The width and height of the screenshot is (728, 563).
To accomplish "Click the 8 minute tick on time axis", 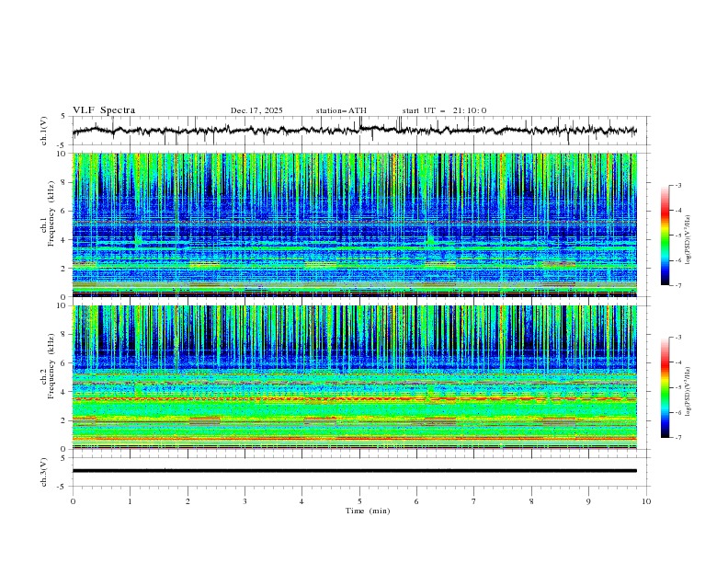I will pyautogui.click(x=531, y=500).
